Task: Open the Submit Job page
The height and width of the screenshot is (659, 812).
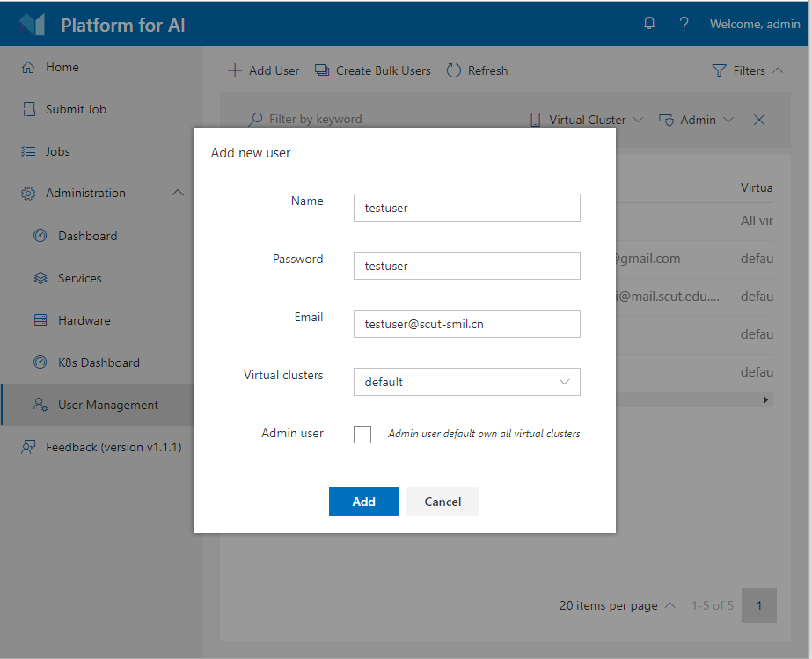Action: (76, 109)
